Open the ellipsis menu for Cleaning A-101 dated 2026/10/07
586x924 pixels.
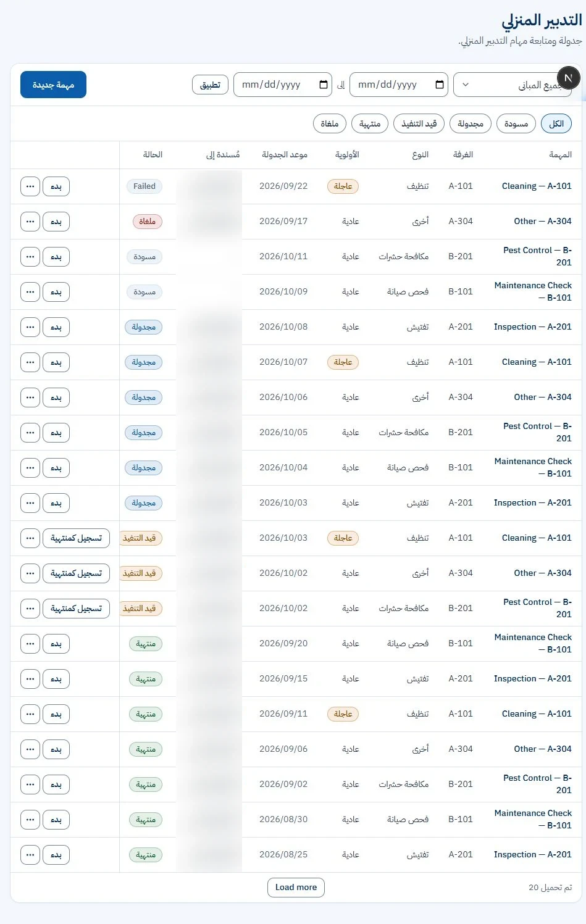tap(30, 362)
